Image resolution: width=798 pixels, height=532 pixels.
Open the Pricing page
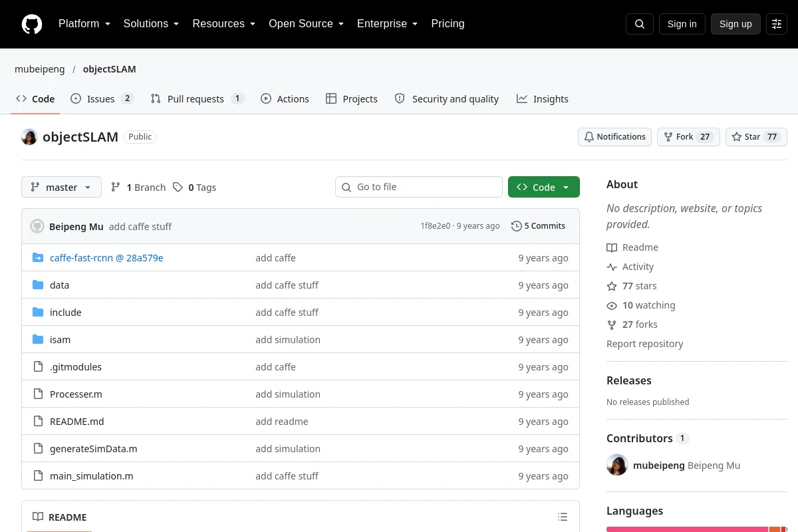click(448, 24)
